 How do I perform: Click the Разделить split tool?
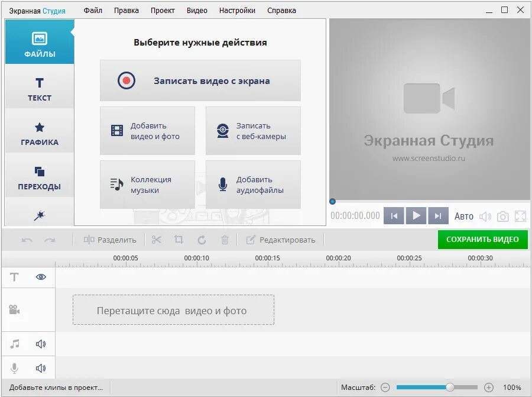click(109, 240)
